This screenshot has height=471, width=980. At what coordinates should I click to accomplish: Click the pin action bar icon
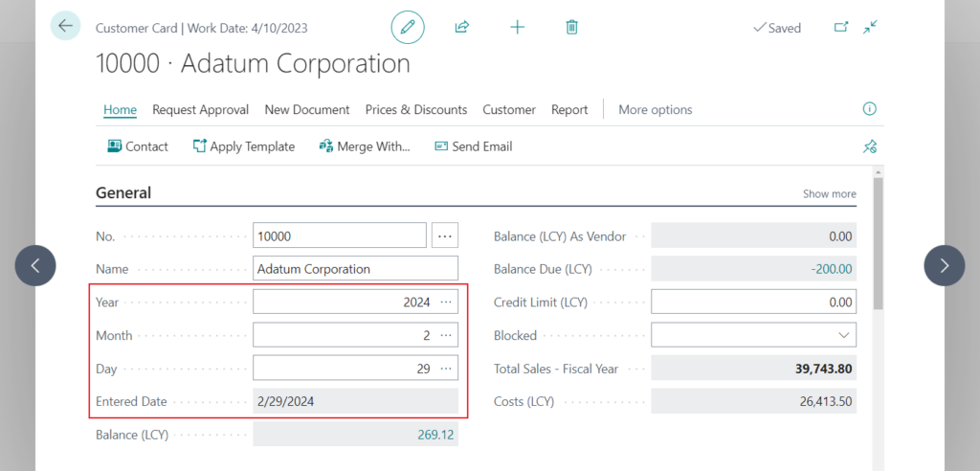pyautogui.click(x=869, y=146)
